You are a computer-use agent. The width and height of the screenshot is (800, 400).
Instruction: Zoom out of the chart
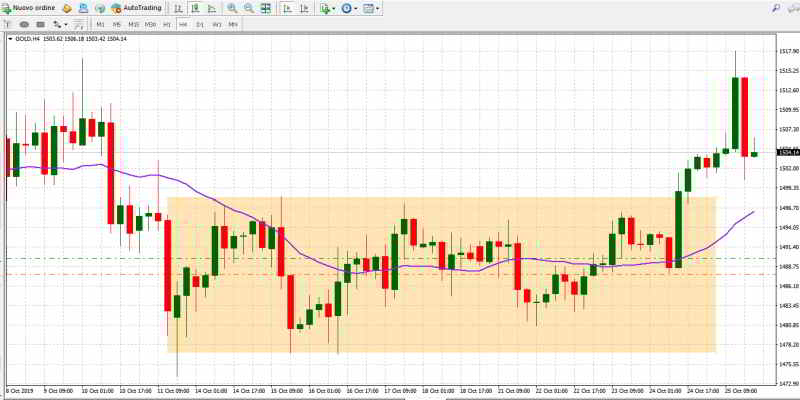(x=248, y=8)
